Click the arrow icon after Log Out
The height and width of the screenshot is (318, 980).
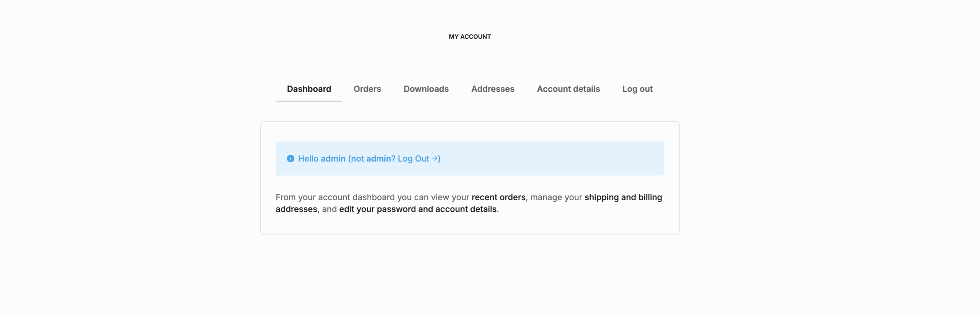point(434,158)
